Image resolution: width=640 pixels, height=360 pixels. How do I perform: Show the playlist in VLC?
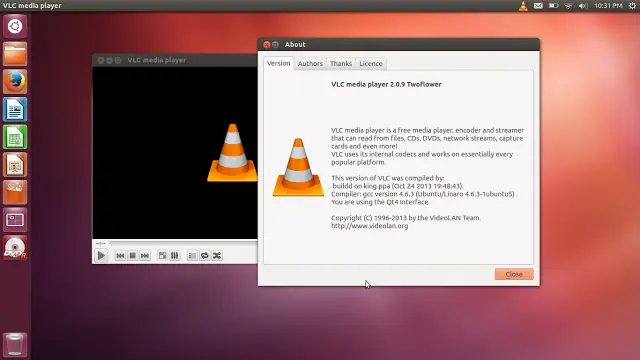192,256
